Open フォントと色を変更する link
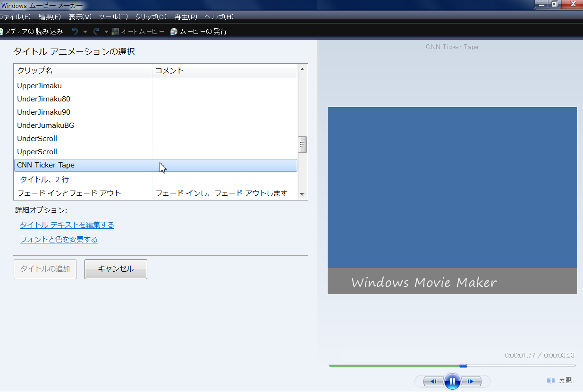This screenshot has height=392, width=583. coord(59,240)
